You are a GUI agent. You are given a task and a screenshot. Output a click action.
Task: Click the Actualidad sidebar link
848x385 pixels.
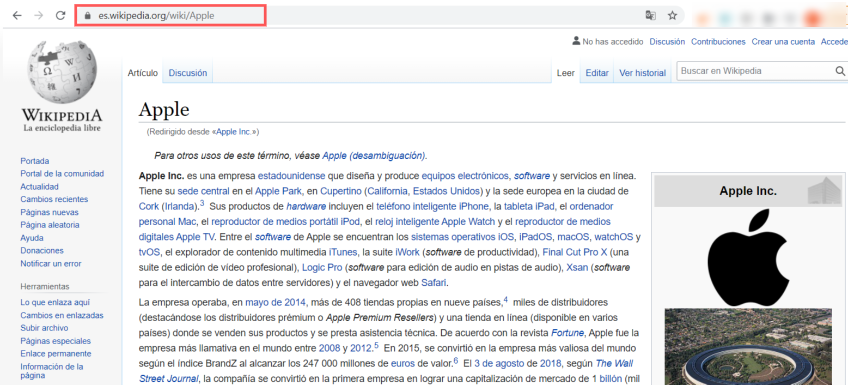click(x=39, y=187)
